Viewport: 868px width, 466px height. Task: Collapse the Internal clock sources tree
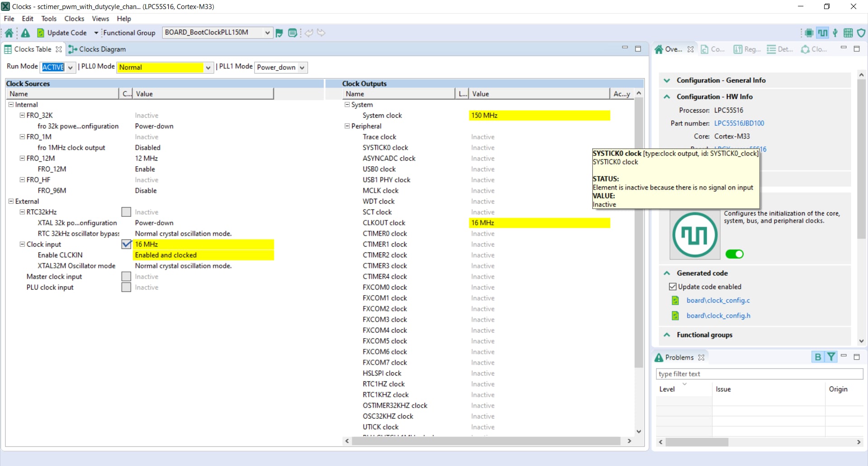pos(11,105)
